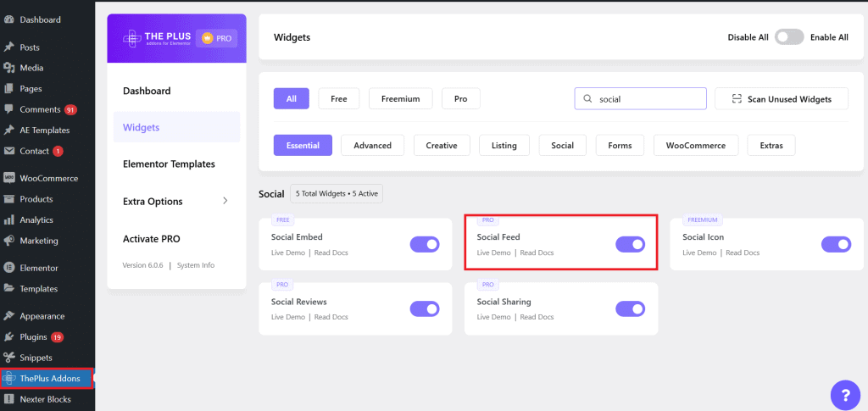Click the Marketing megaphone icon

tap(9, 241)
